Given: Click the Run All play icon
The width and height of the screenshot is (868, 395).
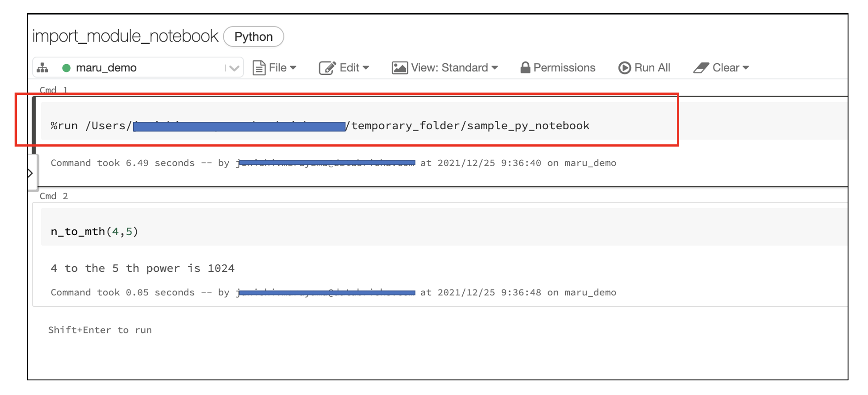Looking at the screenshot, I should pyautogui.click(x=624, y=68).
